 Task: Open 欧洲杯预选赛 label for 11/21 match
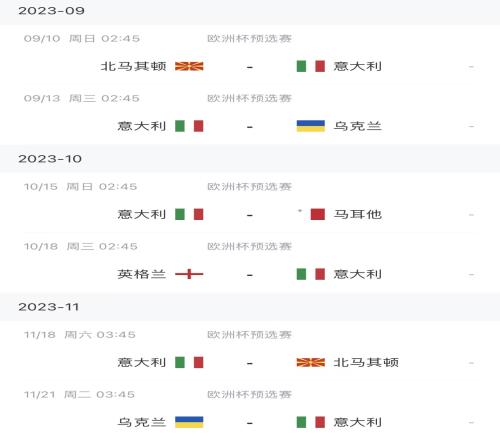point(249,395)
